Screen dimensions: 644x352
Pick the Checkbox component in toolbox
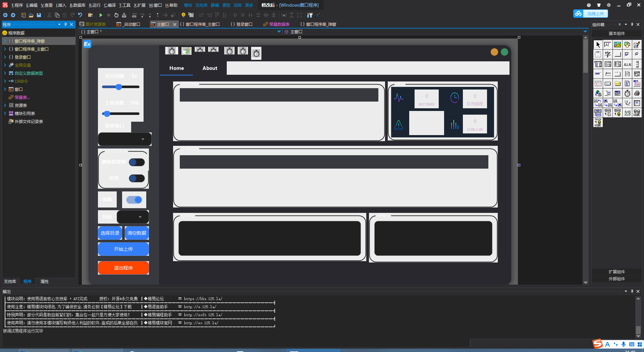pos(627,54)
